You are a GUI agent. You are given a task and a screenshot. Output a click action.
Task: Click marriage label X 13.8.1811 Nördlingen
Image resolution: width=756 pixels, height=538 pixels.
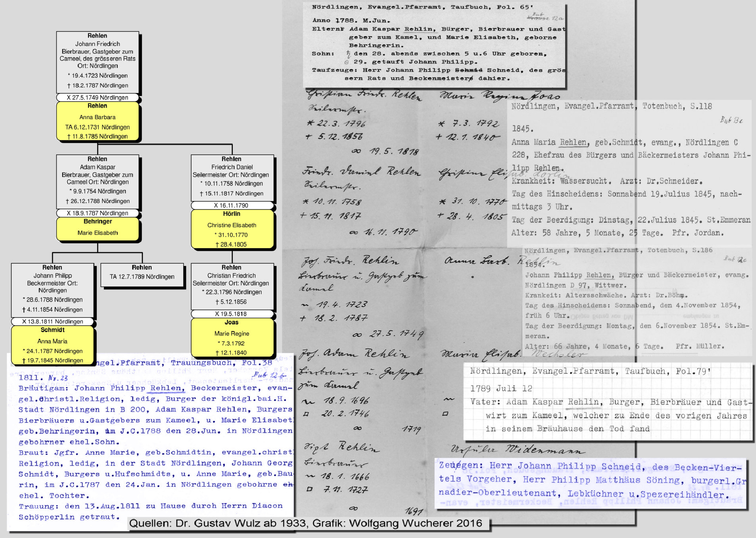click(x=53, y=322)
